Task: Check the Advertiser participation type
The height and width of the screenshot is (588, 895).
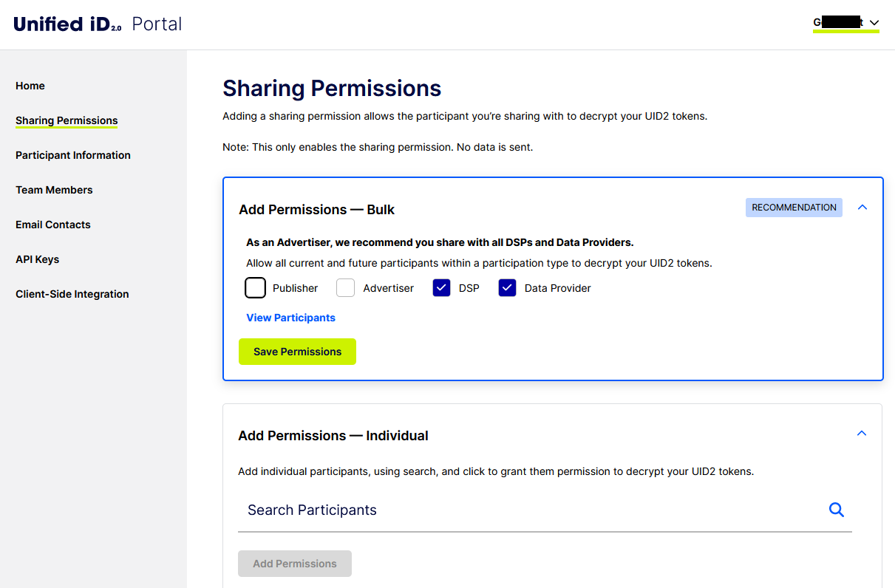Action: coord(345,287)
